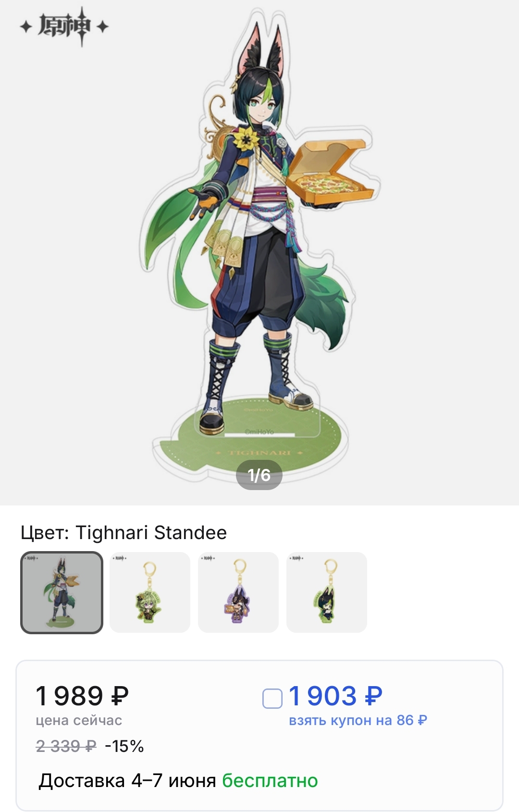Click the 1 989 ₽ current price

(82, 696)
